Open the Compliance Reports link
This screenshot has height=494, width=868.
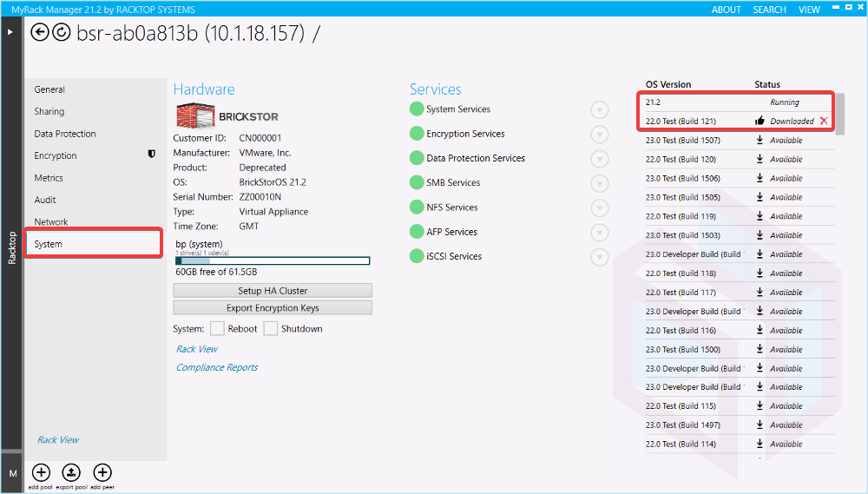(217, 367)
